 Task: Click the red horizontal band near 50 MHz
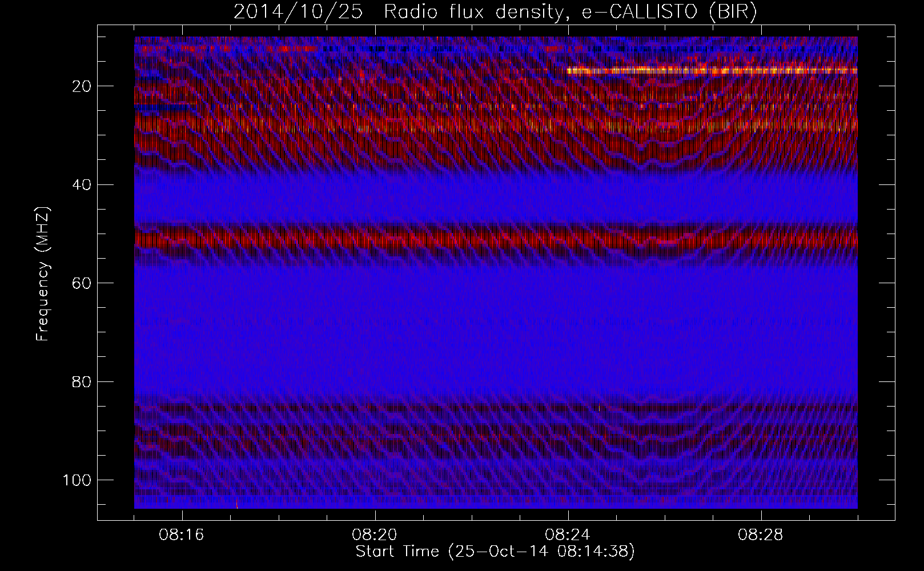pyautogui.click(x=496, y=238)
